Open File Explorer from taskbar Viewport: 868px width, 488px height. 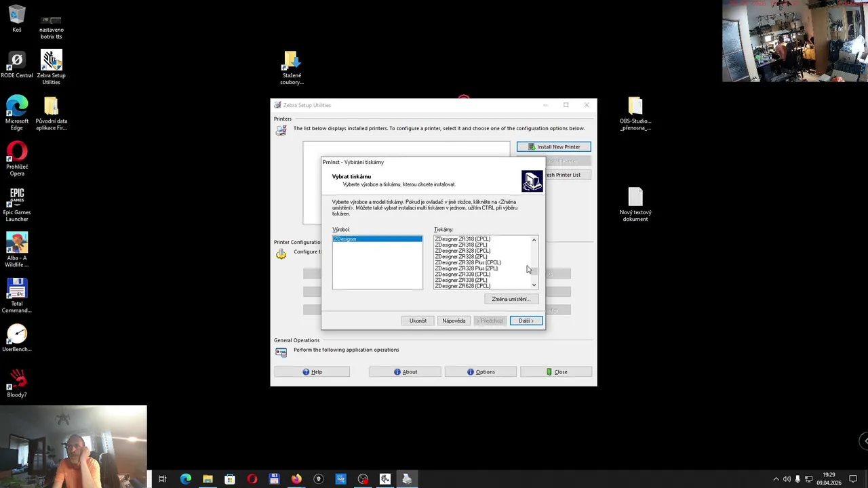point(208,479)
